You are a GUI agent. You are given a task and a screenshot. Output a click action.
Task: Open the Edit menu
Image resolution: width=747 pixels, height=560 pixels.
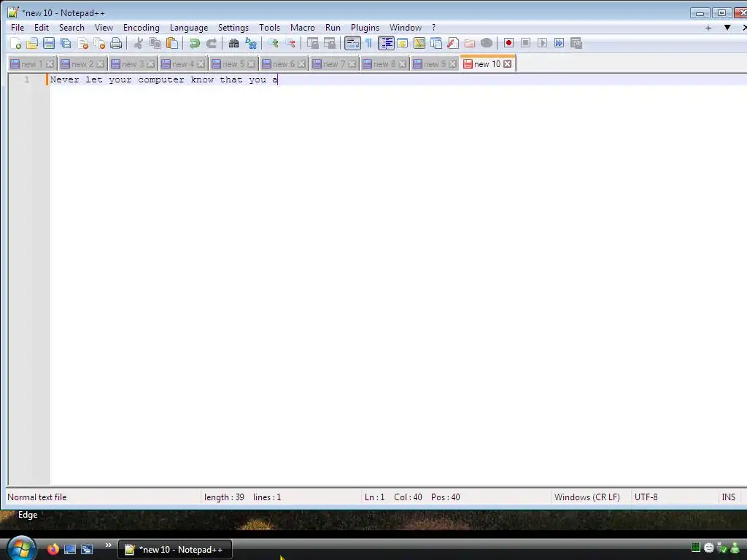click(42, 28)
